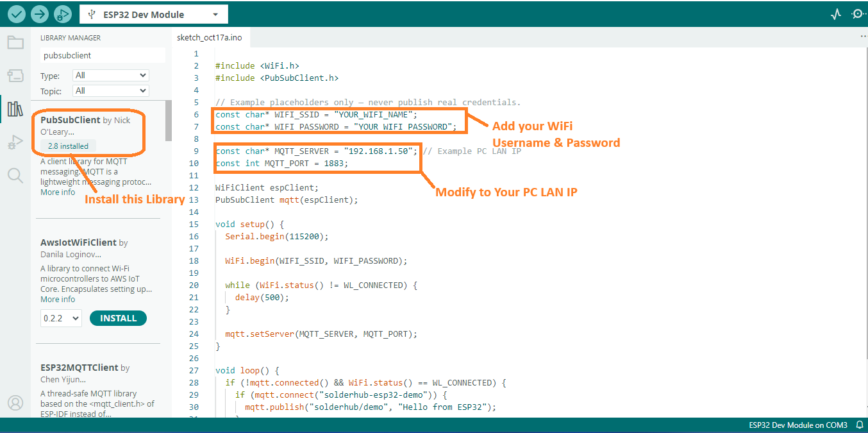Open the user account profile icon
The image size is (868, 433).
[x=15, y=403]
